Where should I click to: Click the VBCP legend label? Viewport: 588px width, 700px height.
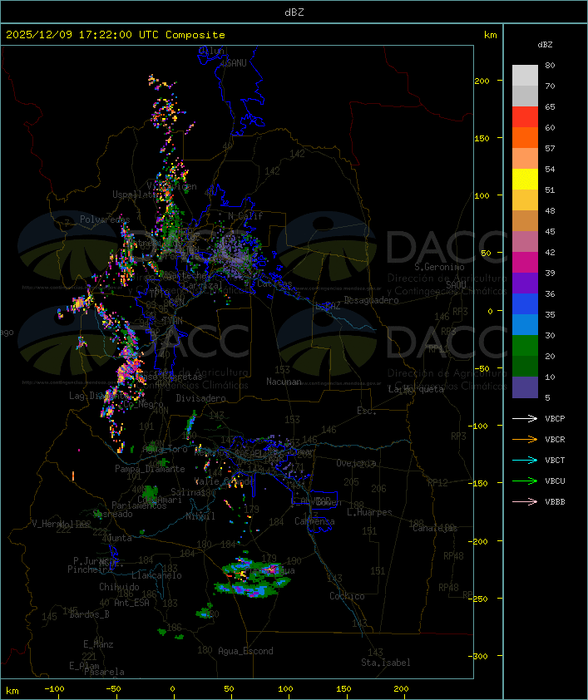tap(555, 418)
